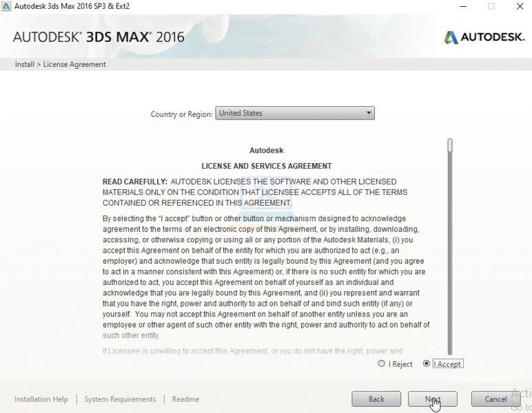Minimize the installer window
Viewport: 532px width, 413px height.
(x=462, y=6)
